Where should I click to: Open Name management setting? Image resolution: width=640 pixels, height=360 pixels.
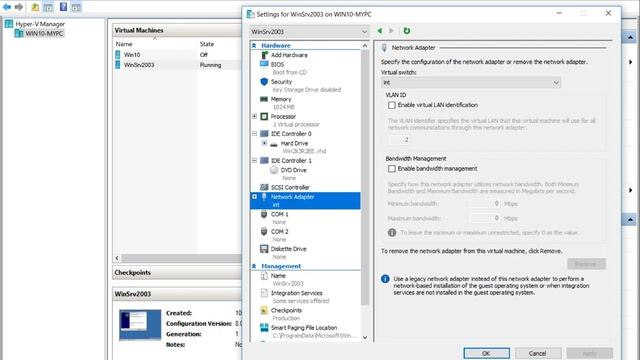click(278, 276)
